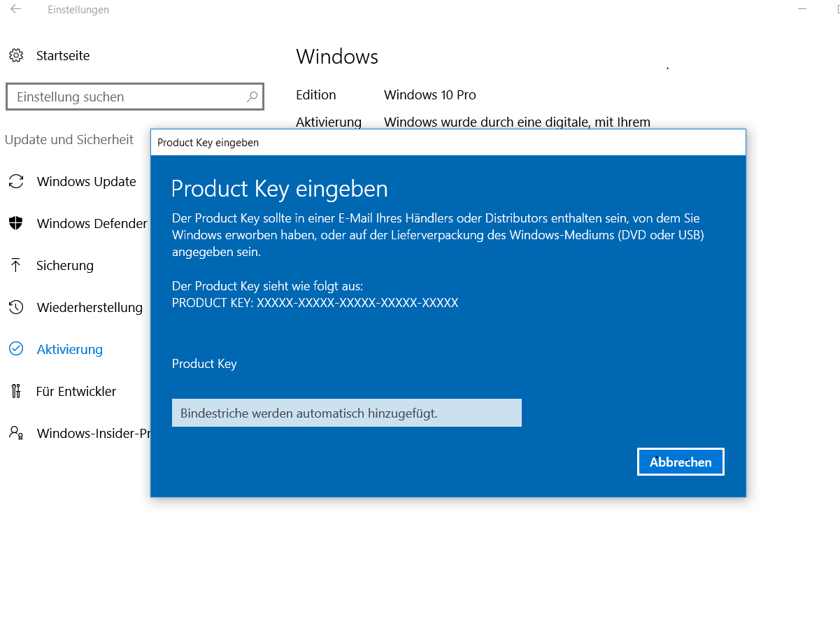The image size is (840, 617).
Task: Click the Windows Update refresh icon
Action: 16,181
